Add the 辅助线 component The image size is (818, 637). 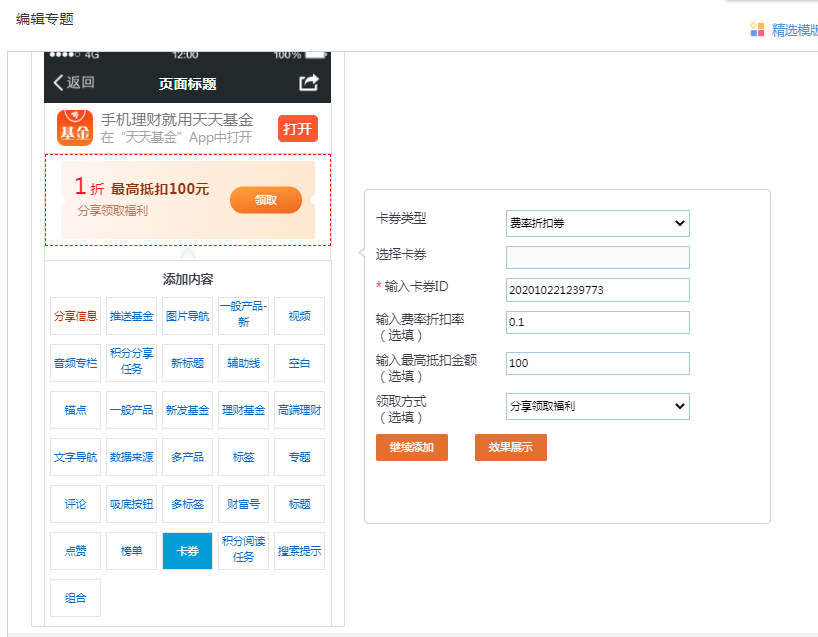tap(244, 363)
